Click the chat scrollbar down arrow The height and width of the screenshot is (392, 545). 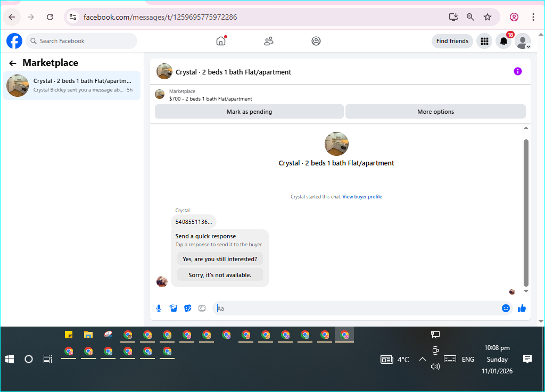(x=526, y=291)
